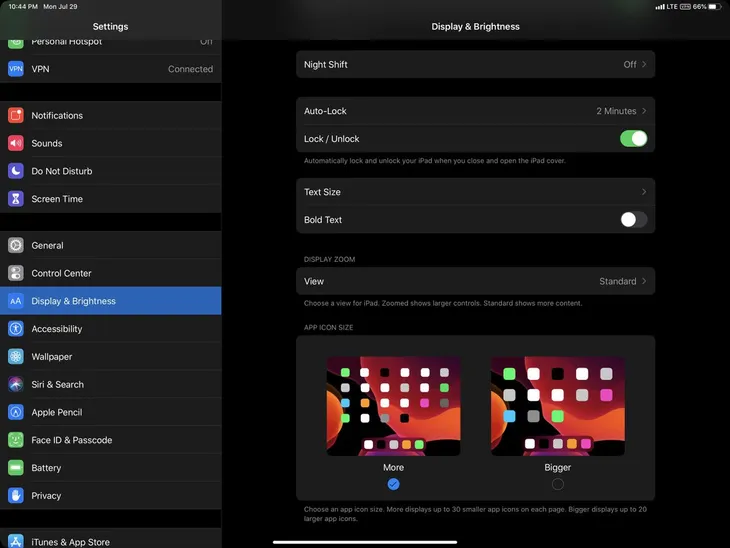Tap the VPN icon in sidebar
The width and height of the screenshot is (730, 548).
click(x=16, y=69)
